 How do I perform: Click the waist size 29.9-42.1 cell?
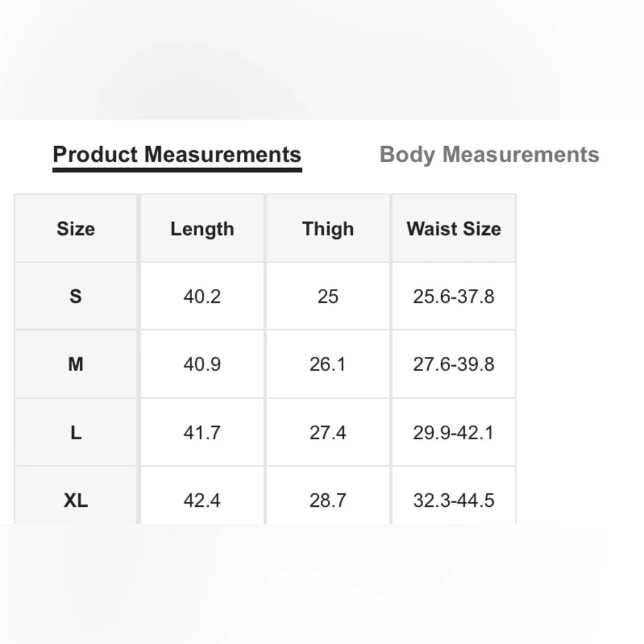454,433
